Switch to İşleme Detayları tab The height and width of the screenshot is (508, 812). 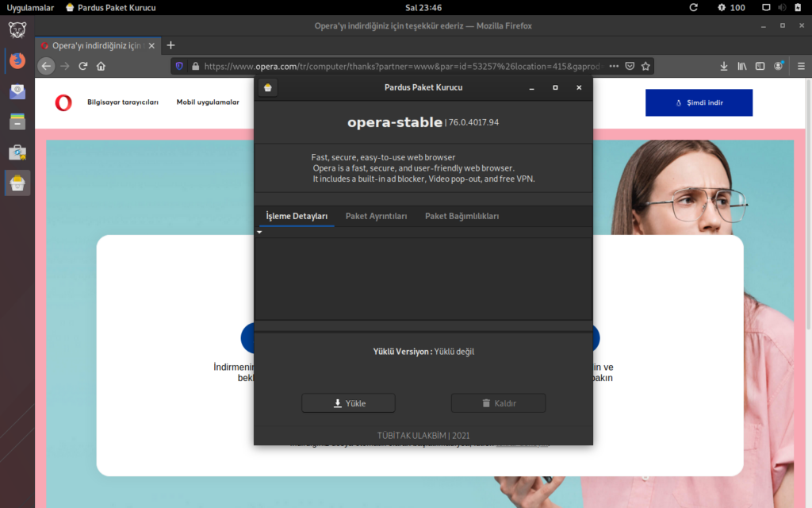click(297, 216)
